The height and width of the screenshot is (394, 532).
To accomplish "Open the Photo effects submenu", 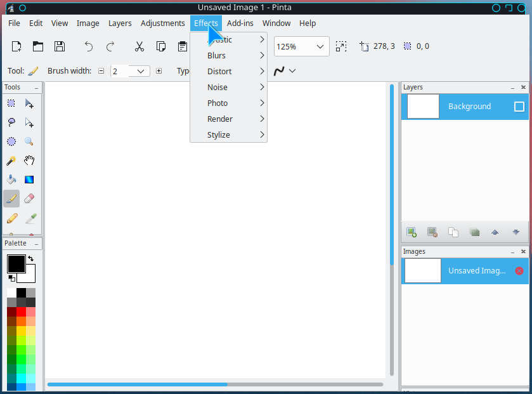I will click(x=228, y=103).
